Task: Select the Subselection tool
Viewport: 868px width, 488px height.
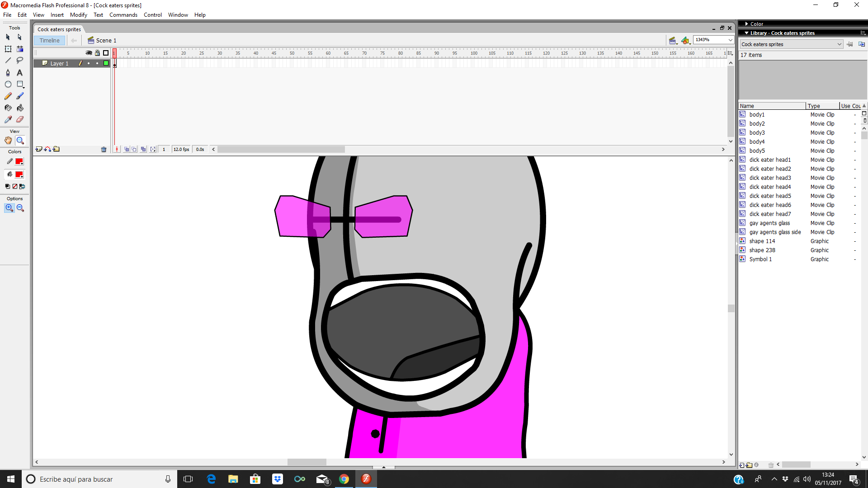Action: pos(19,37)
